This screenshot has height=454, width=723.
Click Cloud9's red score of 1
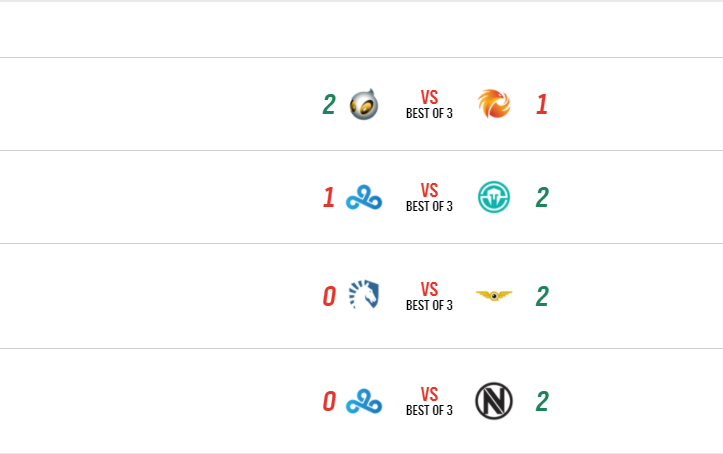coord(329,198)
